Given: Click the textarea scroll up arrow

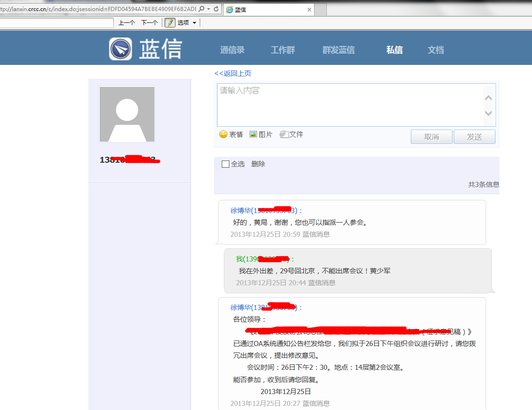Looking at the screenshot, I should click(x=489, y=98).
